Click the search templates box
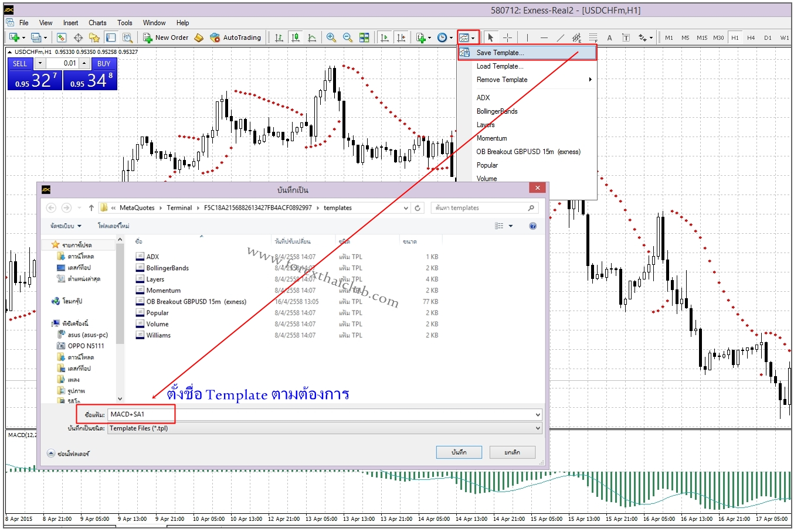The width and height of the screenshot is (794, 532). [x=484, y=208]
